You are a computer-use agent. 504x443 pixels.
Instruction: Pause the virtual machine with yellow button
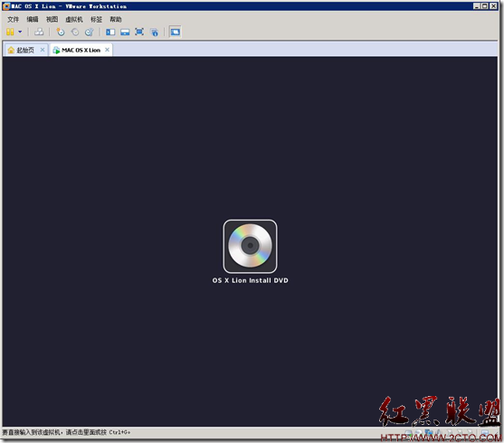10,32
